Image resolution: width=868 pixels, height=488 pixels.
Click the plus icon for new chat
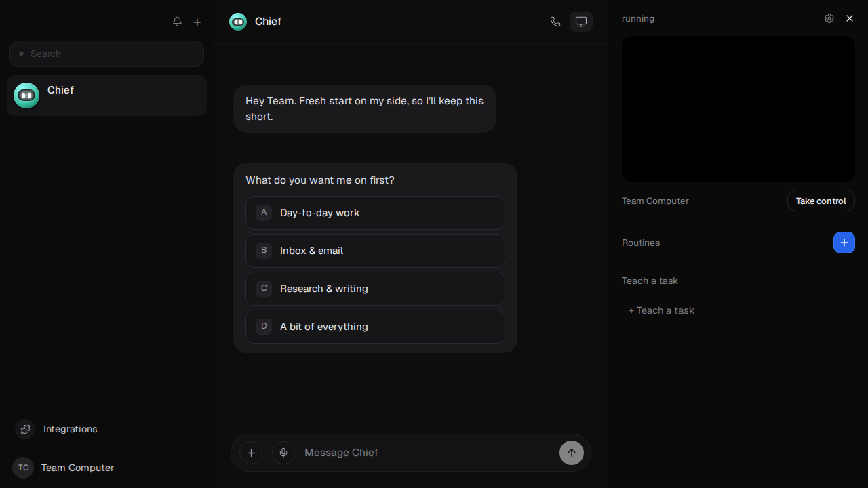[197, 22]
